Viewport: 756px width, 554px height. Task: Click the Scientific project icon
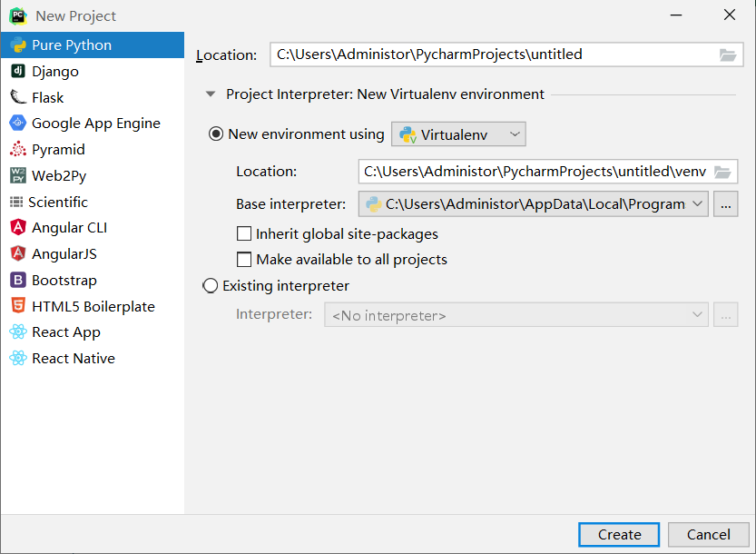coord(16,202)
